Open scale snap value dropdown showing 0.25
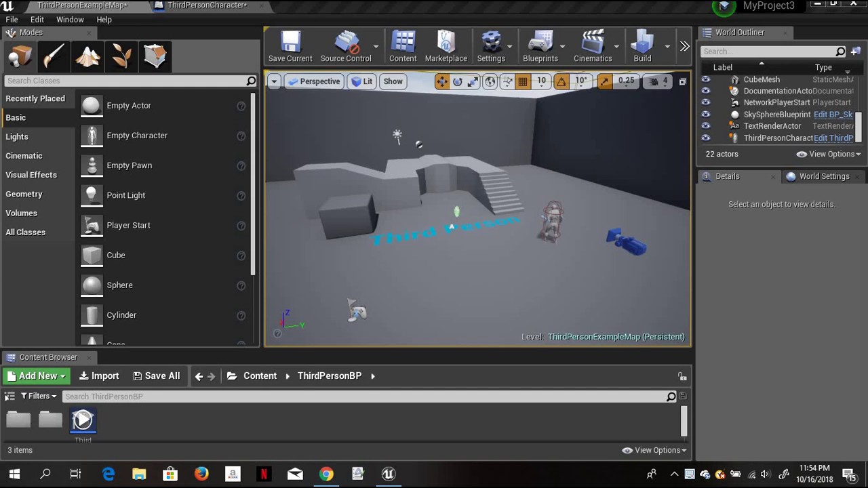 click(x=626, y=81)
